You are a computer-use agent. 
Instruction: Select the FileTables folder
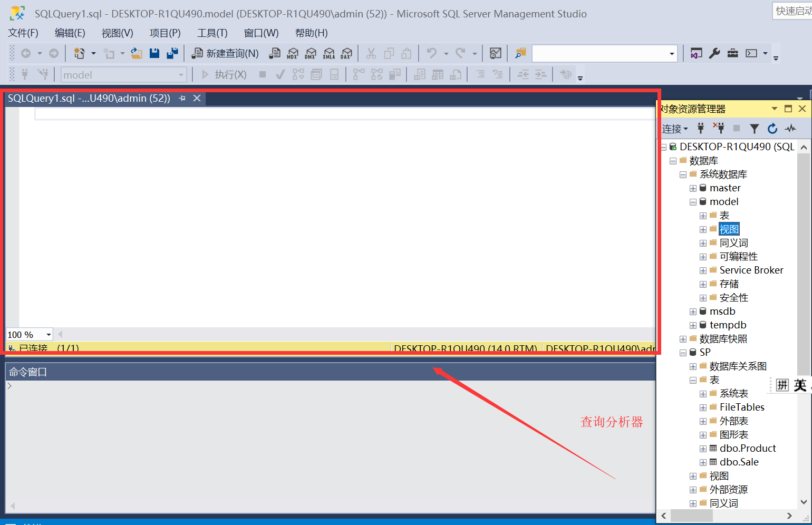742,407
